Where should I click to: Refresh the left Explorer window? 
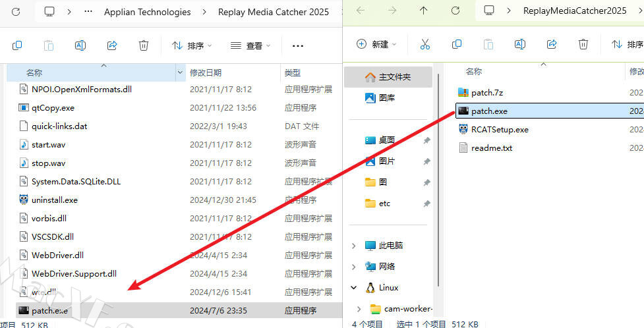(16, 11)
